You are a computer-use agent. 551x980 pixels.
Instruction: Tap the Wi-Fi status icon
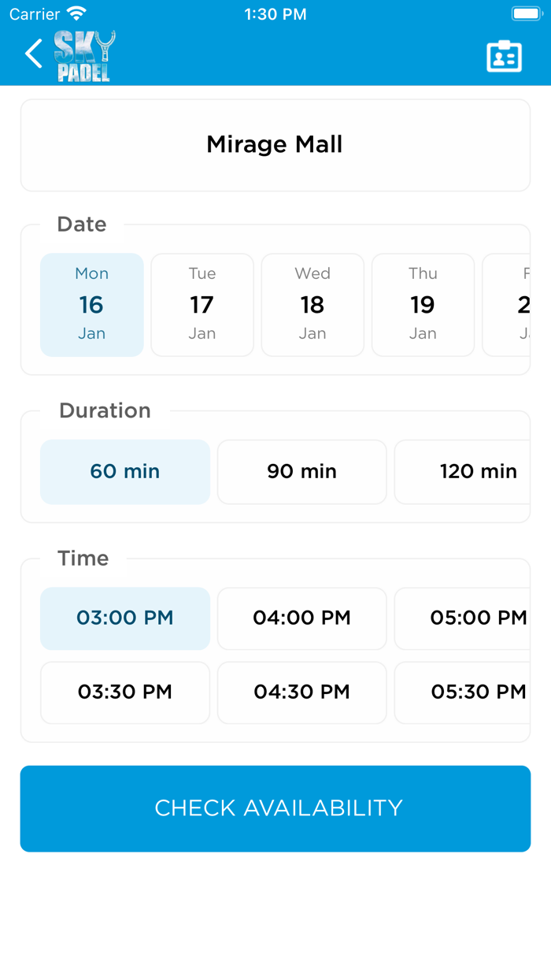[76, 14]
